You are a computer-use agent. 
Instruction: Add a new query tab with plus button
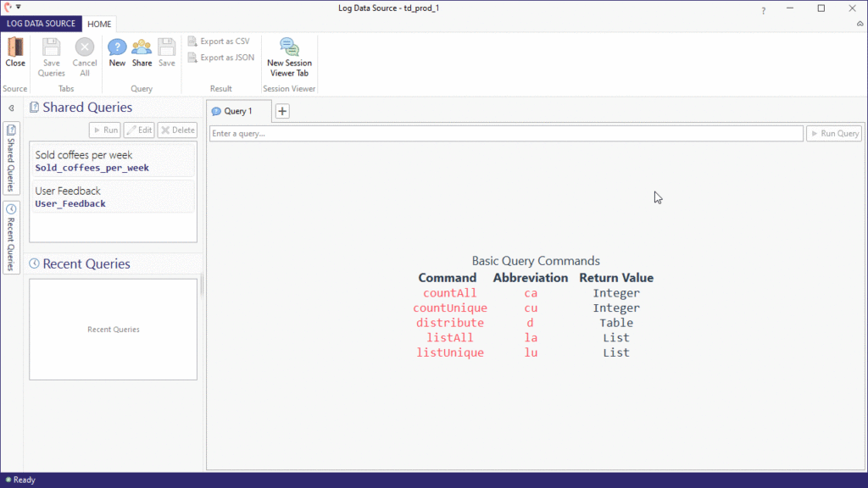pos(282,111)
